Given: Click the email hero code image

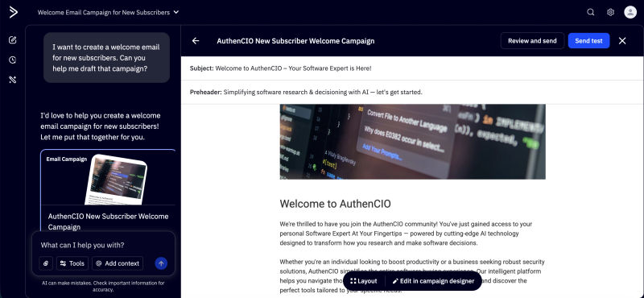Looking at the screenshot, I should coord(412,142).
